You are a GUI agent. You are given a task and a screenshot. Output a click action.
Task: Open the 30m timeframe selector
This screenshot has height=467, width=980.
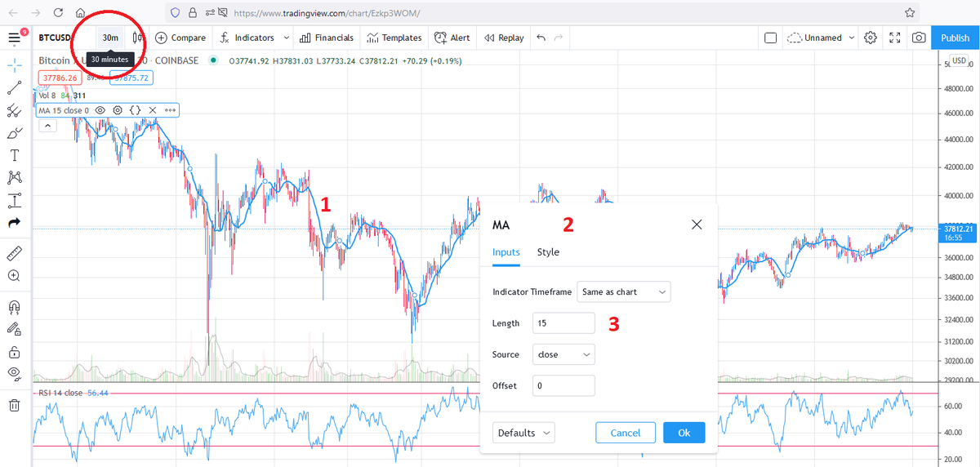pos(110,38)
